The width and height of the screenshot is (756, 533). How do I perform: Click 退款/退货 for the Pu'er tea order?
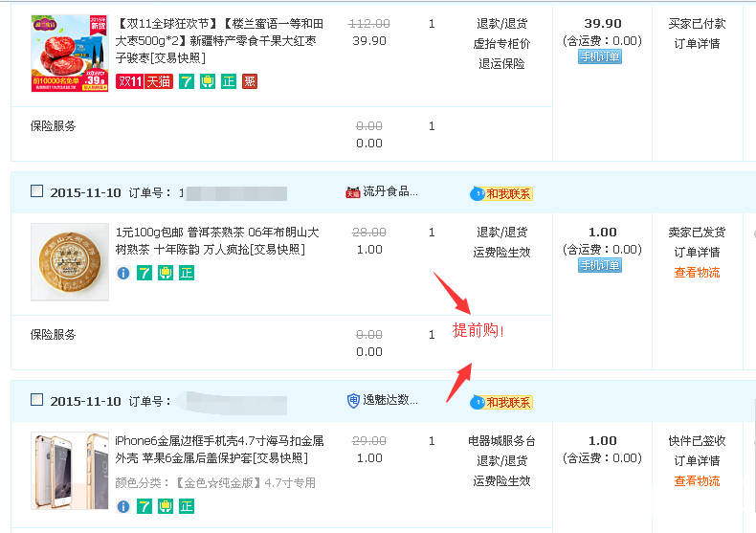pyautogui.click(x=501, y=233)
